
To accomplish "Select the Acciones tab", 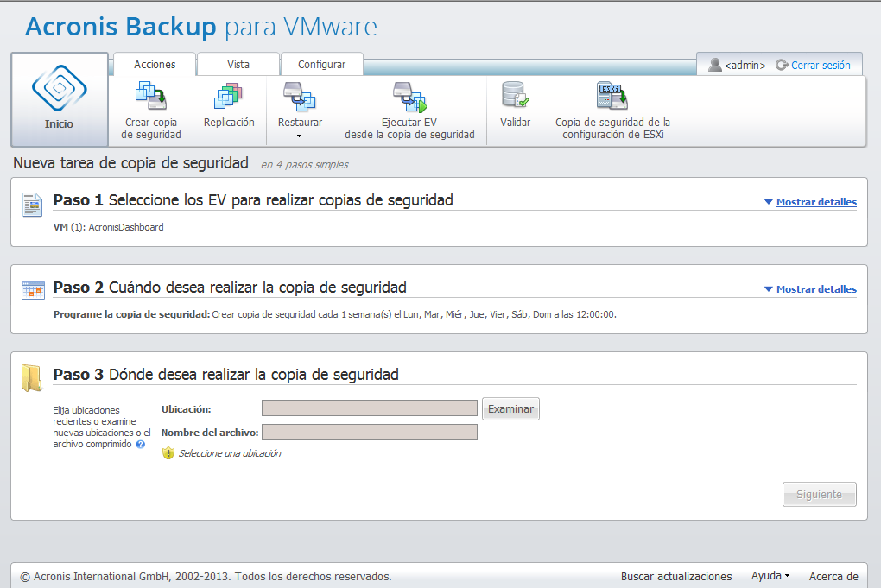I will (x=155, y=65).
